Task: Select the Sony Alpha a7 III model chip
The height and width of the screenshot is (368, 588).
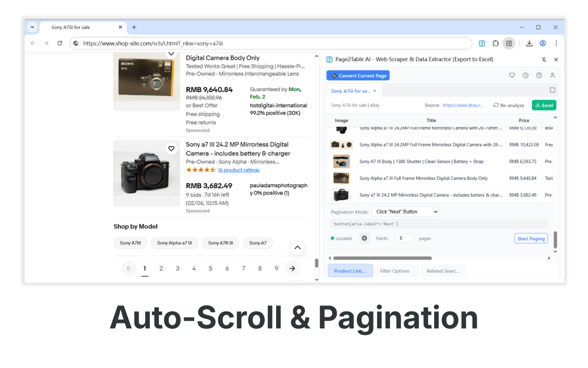Action: [x=175, y=243]
